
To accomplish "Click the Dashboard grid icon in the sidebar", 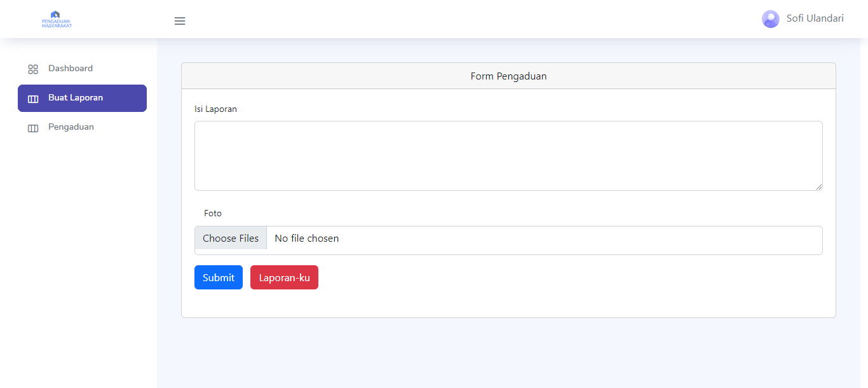I will click(x=33, y=69).
